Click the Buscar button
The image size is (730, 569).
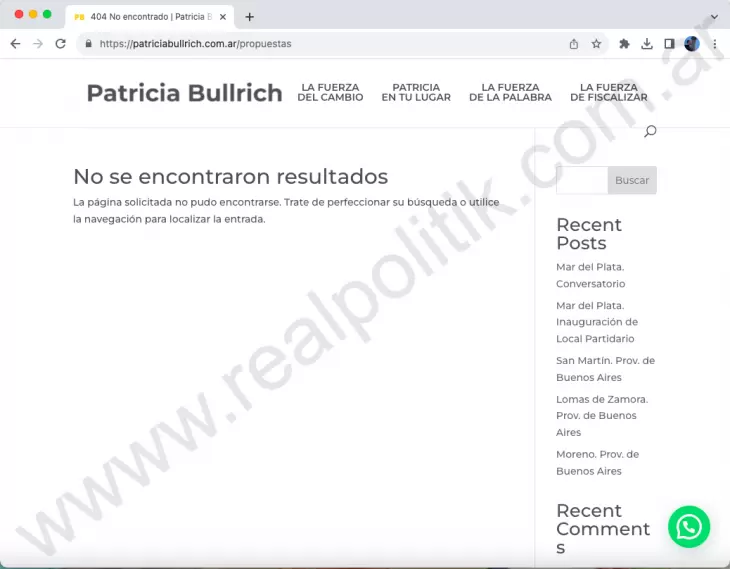(632, 180)
